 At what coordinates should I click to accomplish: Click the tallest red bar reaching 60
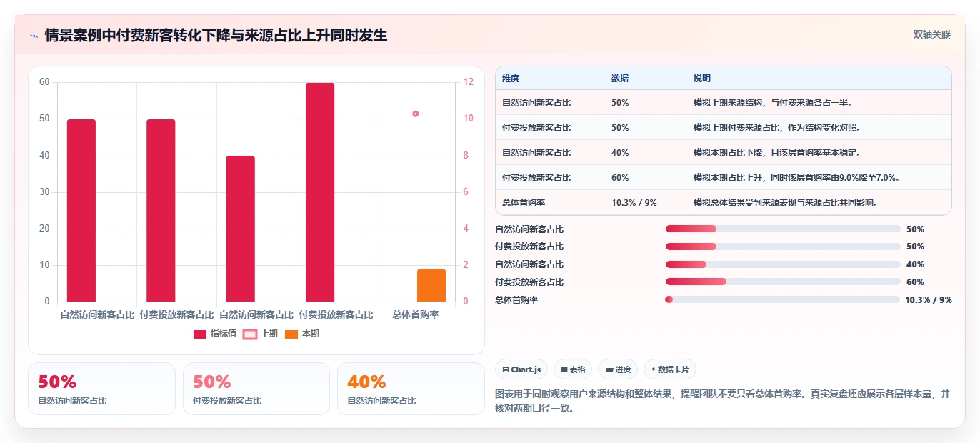[320, 192]
